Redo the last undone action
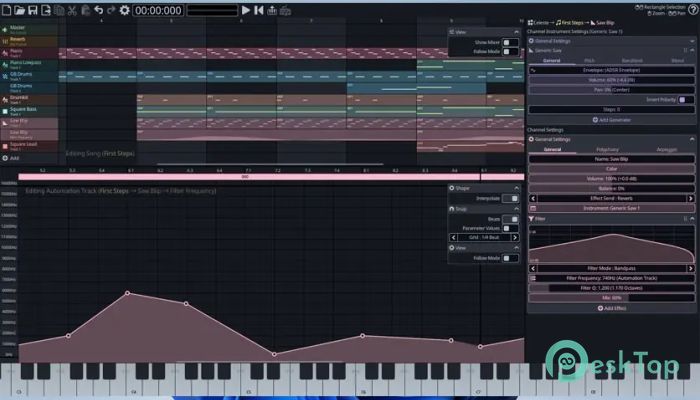 point(111,10)
